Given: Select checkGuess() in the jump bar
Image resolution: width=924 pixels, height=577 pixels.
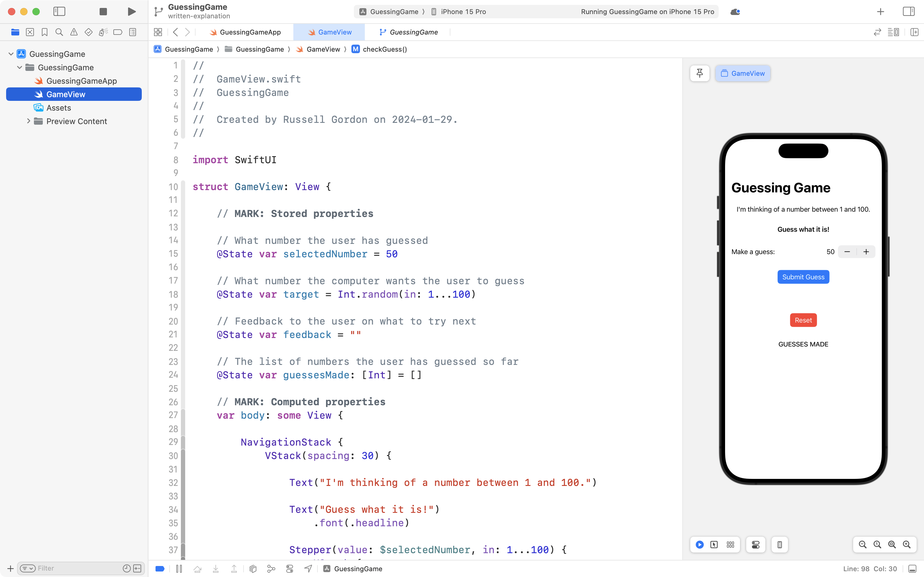Looking at the screenshot, I should click(x=384, y=49).
